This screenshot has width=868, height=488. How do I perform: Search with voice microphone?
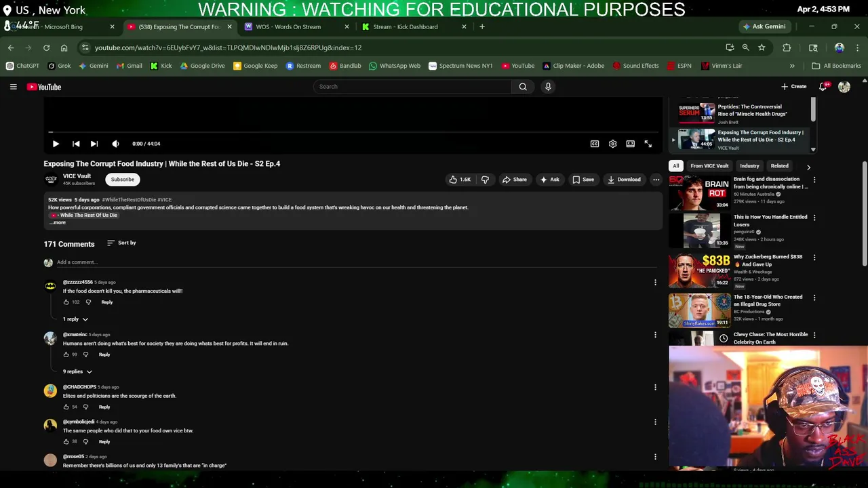coord(548,87)
